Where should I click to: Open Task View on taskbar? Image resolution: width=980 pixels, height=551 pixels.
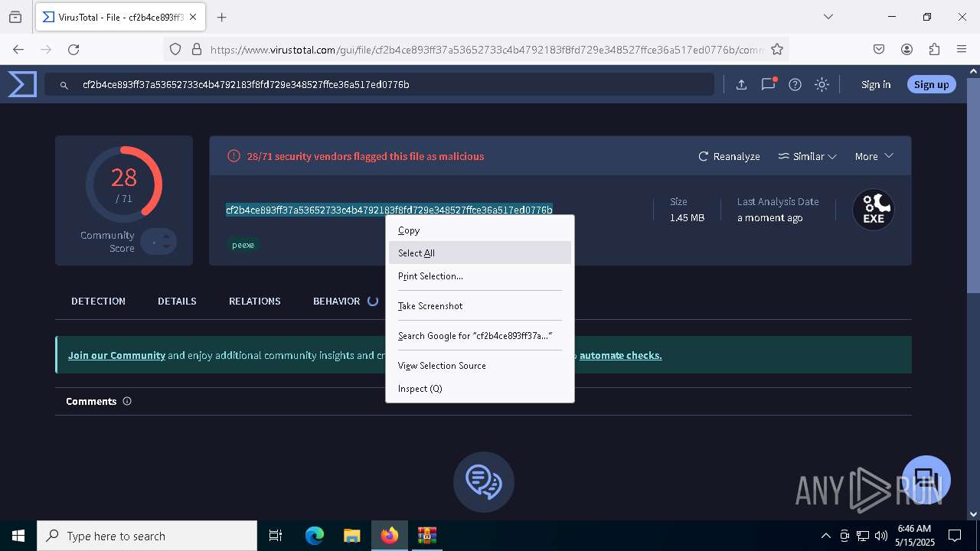pos(276,536)
